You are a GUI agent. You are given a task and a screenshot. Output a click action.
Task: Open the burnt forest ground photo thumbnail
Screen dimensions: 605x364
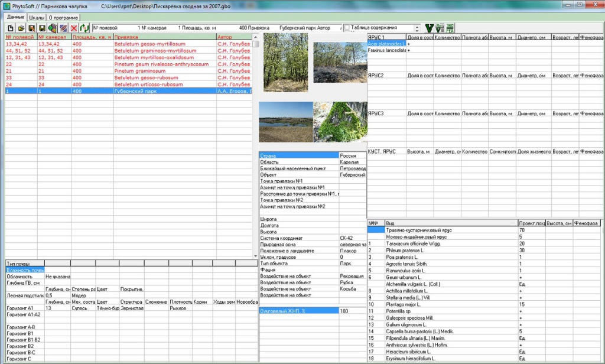pos(340,62)
